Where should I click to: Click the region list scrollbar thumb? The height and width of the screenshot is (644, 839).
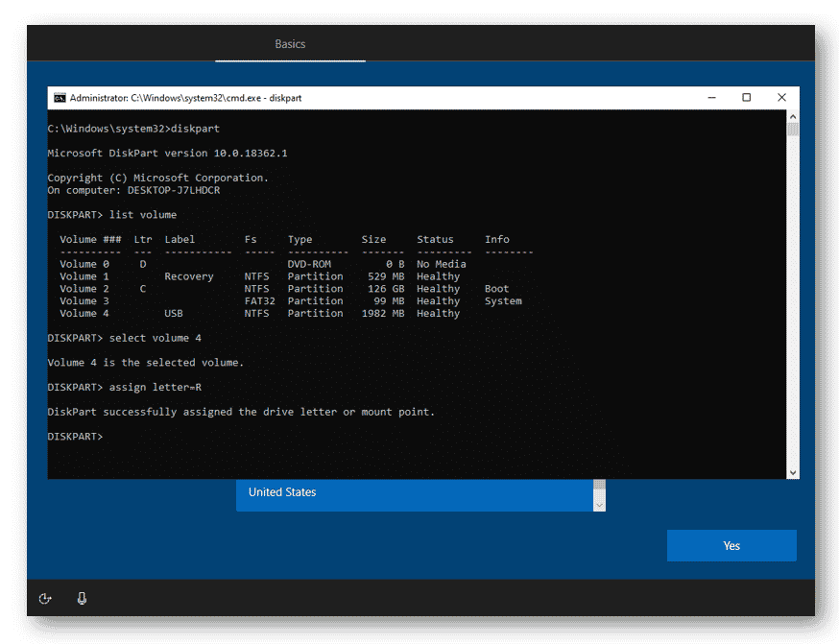coord(599,486)
